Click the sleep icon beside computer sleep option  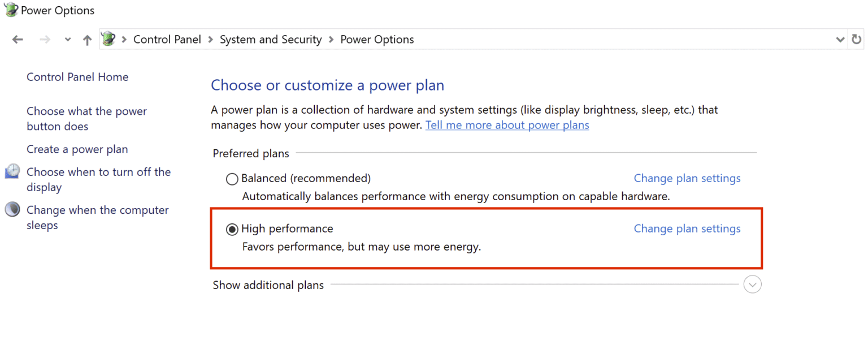coord(12,209)
